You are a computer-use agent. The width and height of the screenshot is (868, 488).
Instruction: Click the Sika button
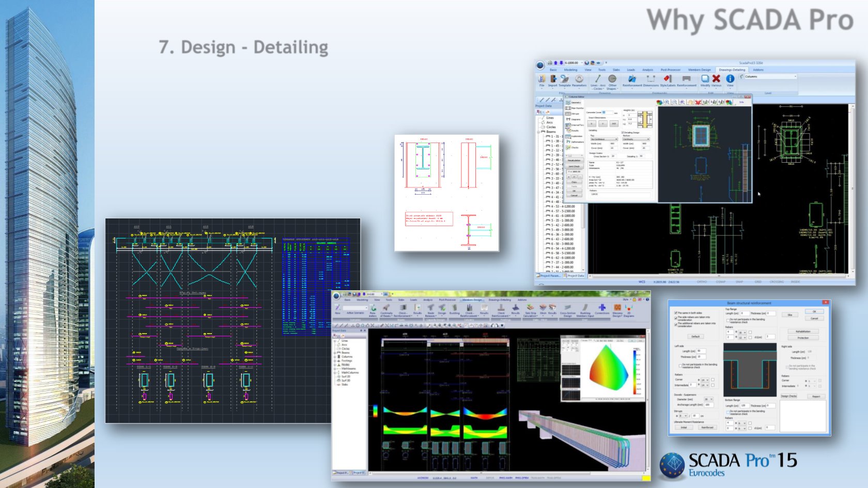click(x=790, y=314)
